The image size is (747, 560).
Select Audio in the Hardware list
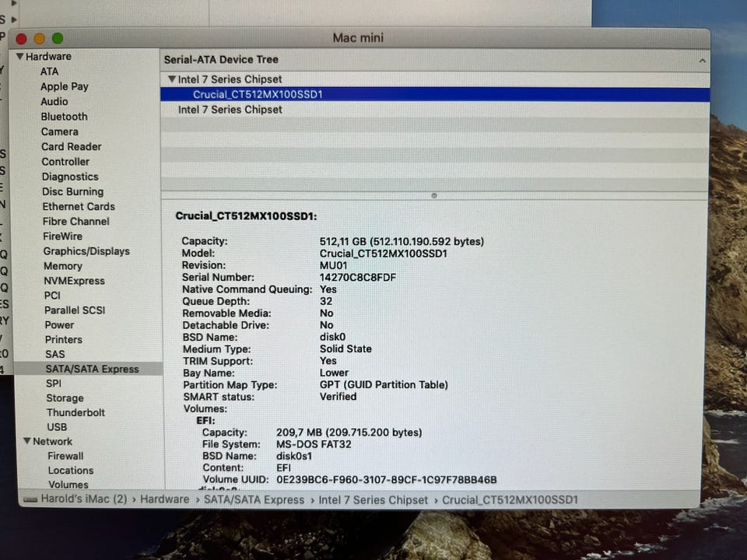54,101
